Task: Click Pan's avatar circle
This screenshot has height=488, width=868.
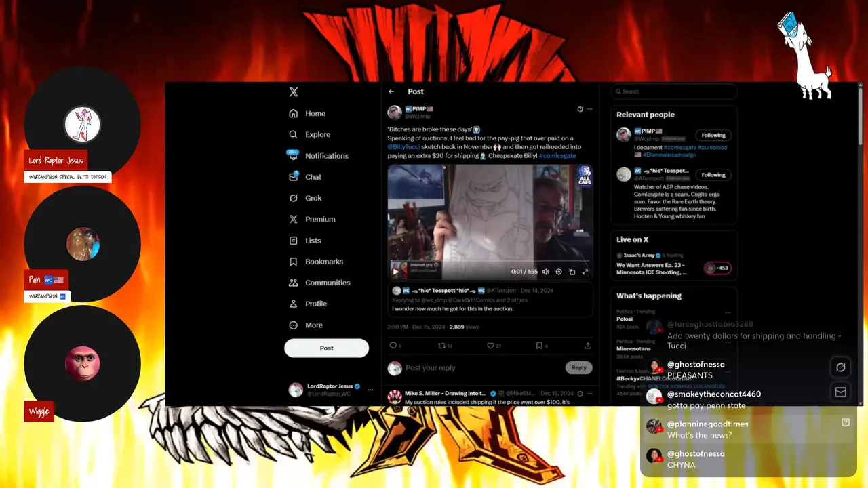Action: [x=82, y=244]
